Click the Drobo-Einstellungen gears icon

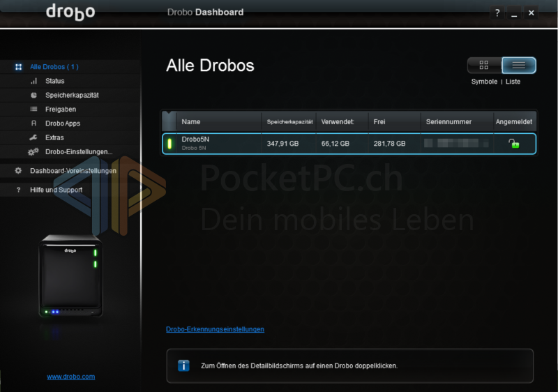[x=33, y=152]
